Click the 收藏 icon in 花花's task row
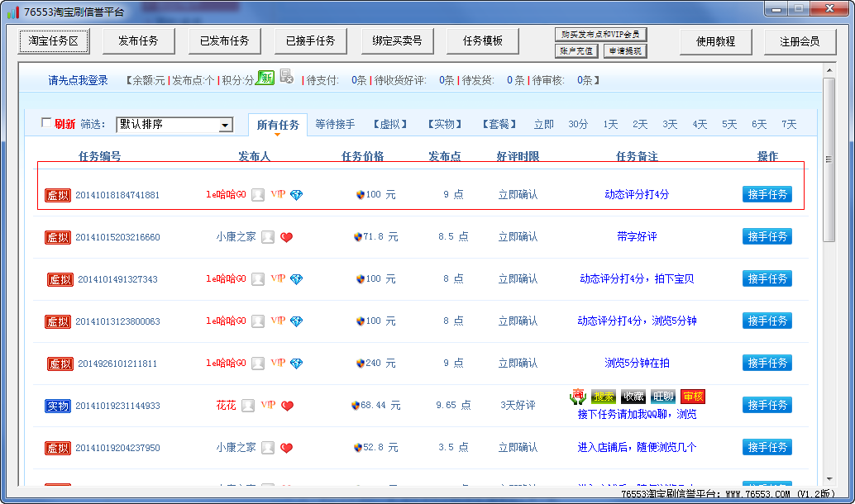855x504 pixels. coord(633,397)
